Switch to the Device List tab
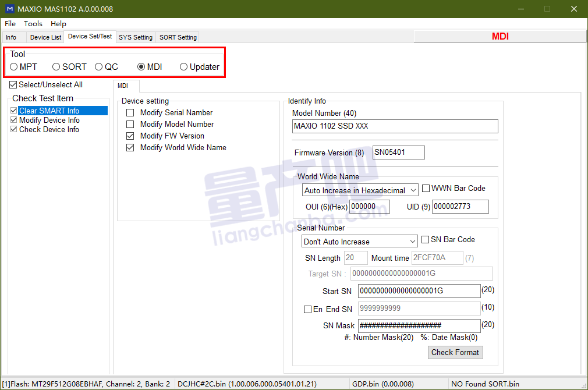 [x=45, y=37]
